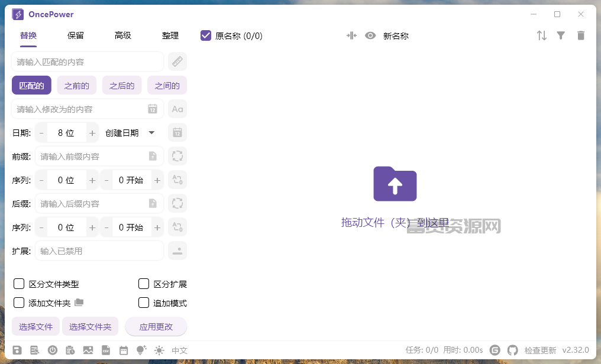Select the 之前的 mode button
The image size is (601, 364).
tap(77, 85)
